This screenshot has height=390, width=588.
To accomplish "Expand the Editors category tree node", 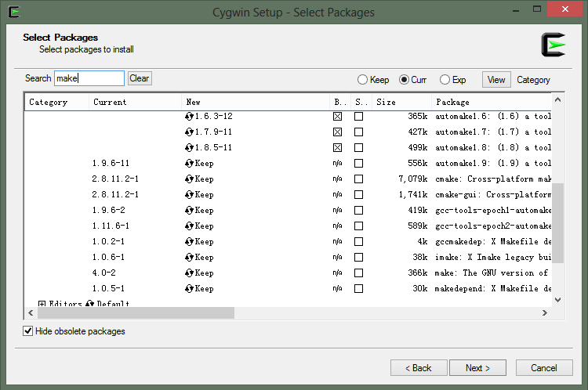I will tap(42, 304).
